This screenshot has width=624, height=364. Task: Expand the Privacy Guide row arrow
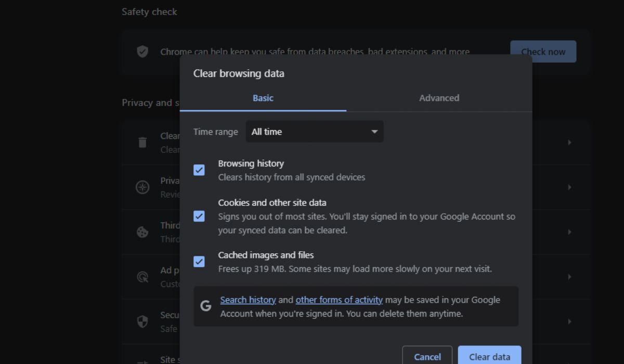coord(569,187)
